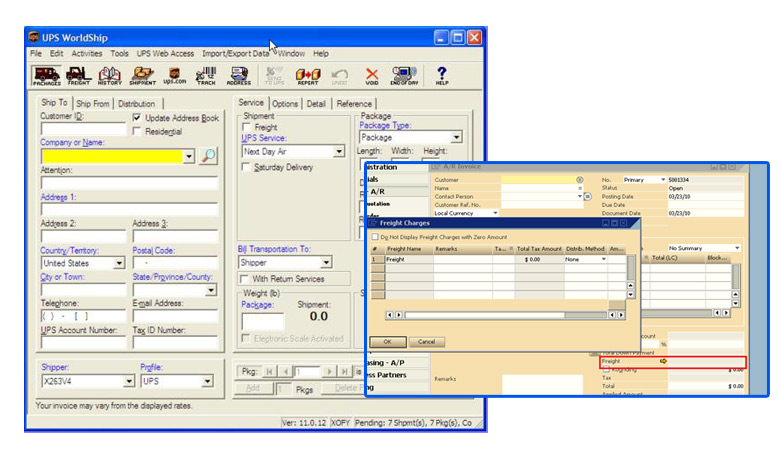Open Help question mark icon

click(x=442, y=76)
